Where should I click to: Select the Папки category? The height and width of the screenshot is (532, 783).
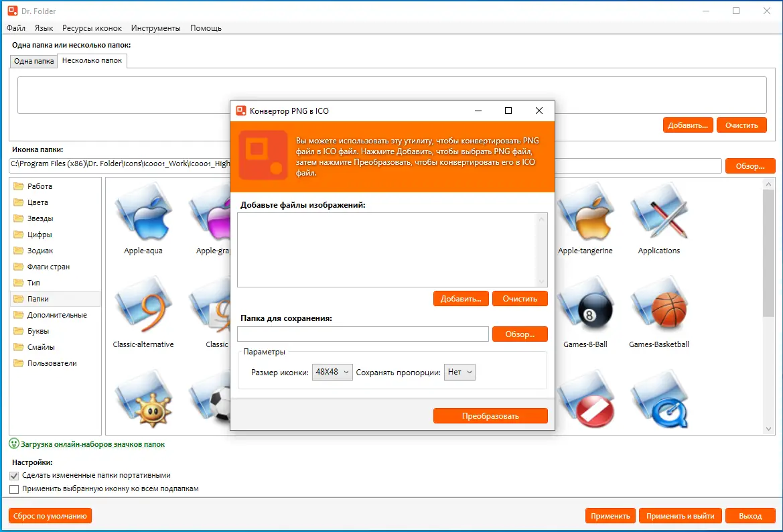(55, 299)
